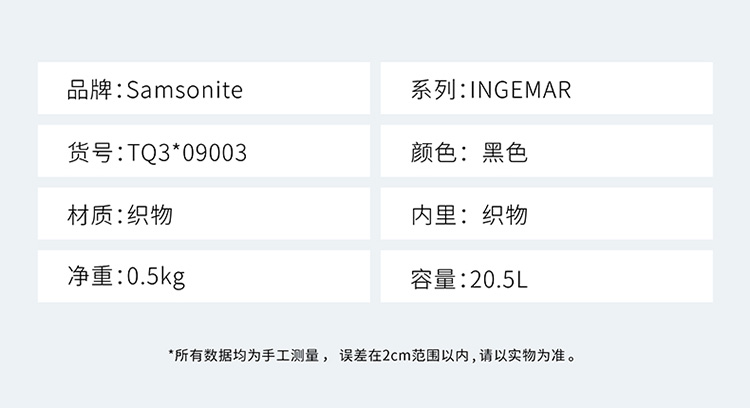Click the 净重 net weight label

pos(91,277)
